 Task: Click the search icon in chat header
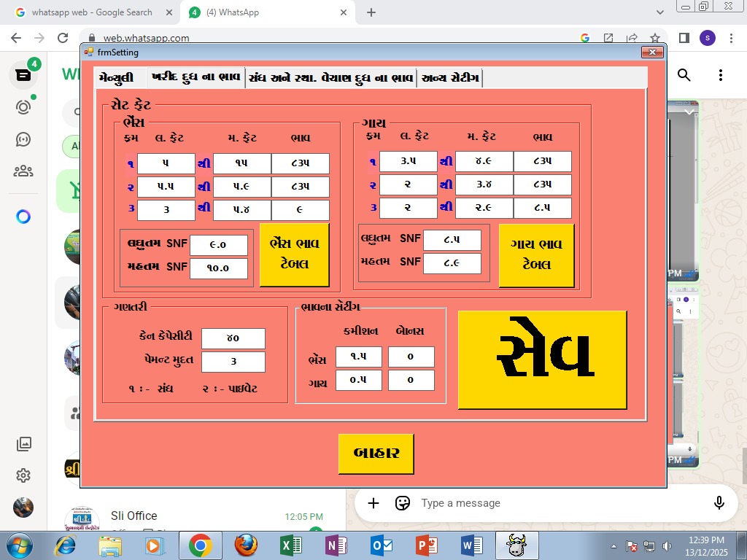(x=684, y=75)
